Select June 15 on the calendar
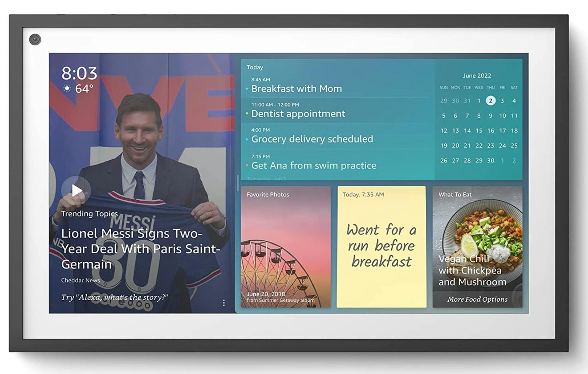 tap(479, 131)
